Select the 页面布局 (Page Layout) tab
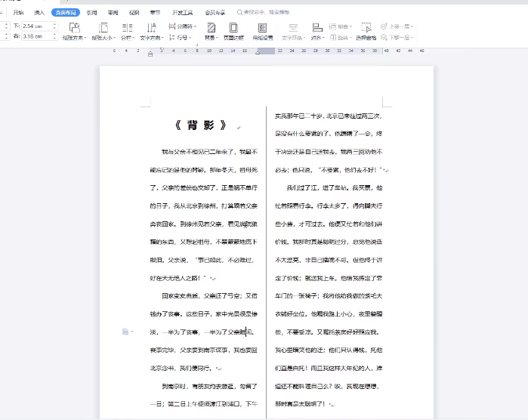The height and width of the screenshot is (420, 528). 66,13
